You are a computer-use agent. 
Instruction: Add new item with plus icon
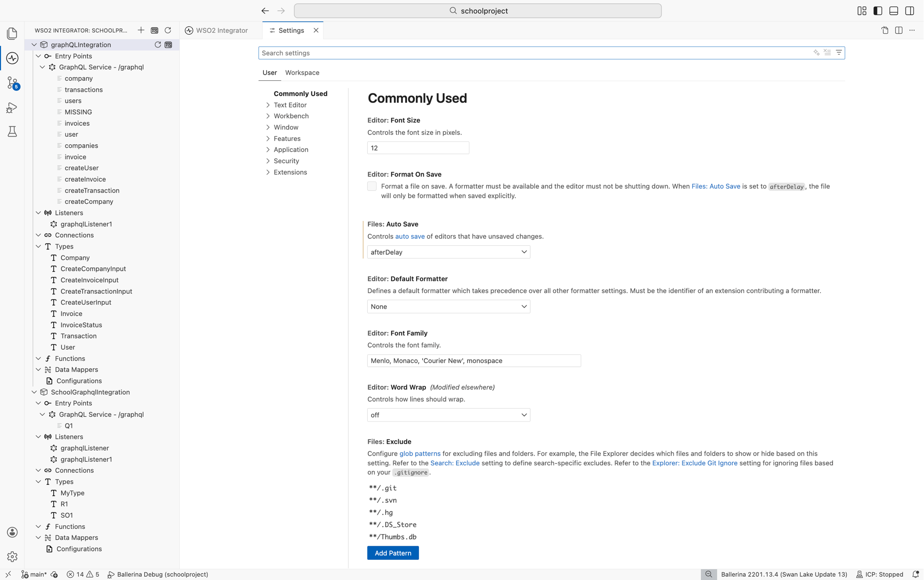pos(141,31)
